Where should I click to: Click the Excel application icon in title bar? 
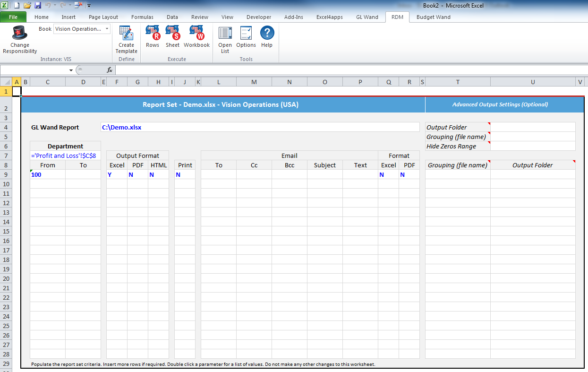(5, 5)
